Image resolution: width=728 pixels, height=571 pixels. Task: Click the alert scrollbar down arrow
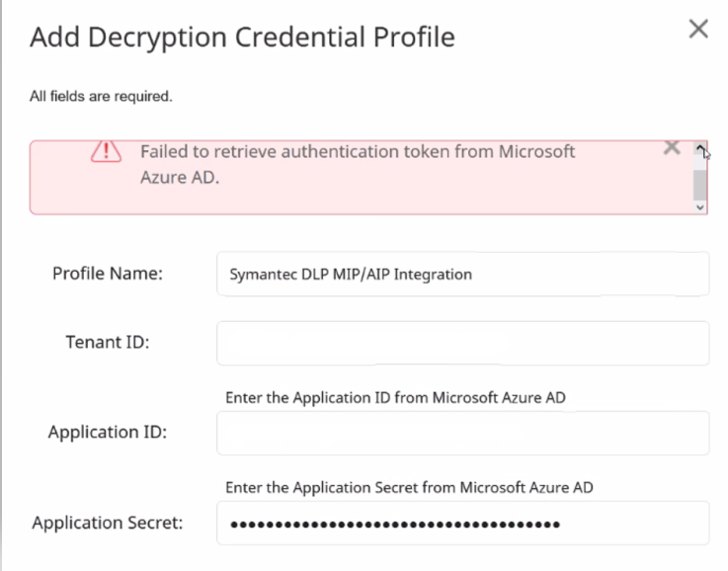700,207
